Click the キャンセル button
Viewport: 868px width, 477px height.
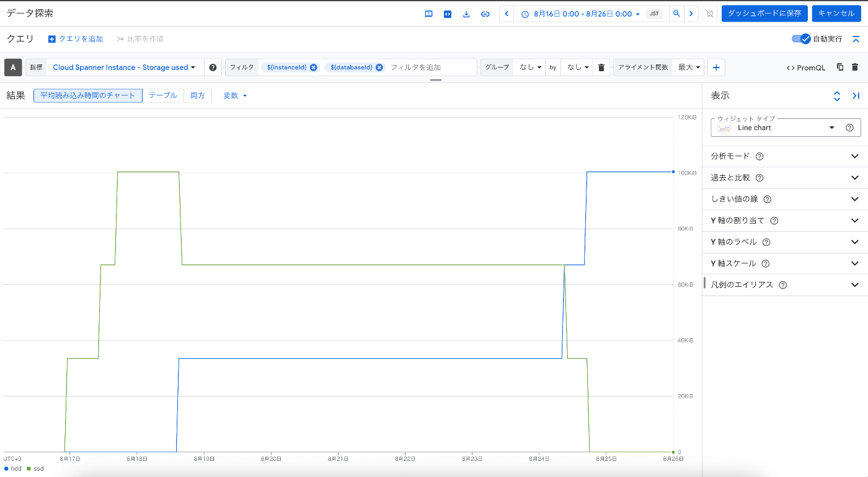pyautogui.click(x=836, y=14)
